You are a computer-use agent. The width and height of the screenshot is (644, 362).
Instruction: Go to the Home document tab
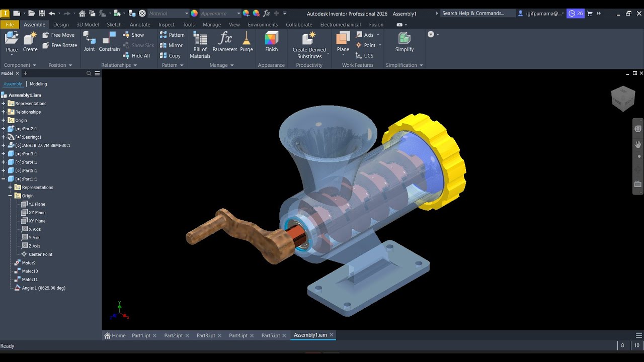[x=115, y=335]
